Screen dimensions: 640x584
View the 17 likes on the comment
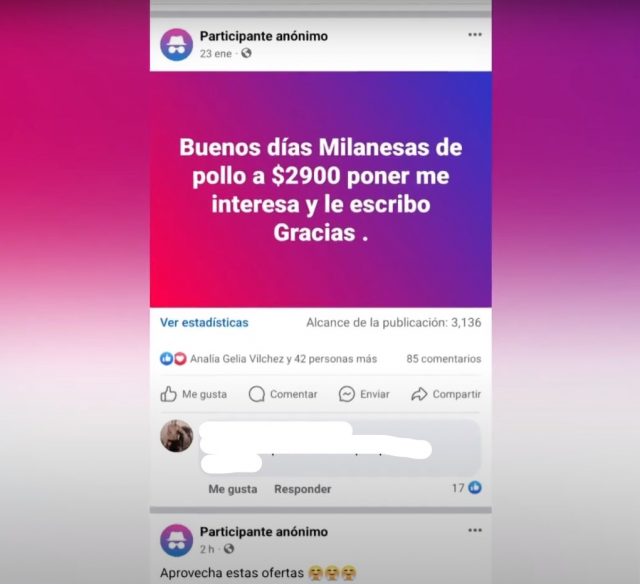coord(467,488)
